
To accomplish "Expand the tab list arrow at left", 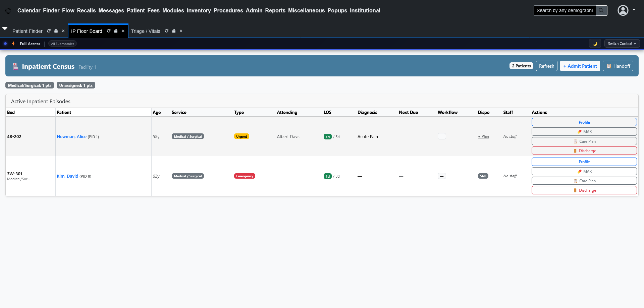I will point(5,28).
